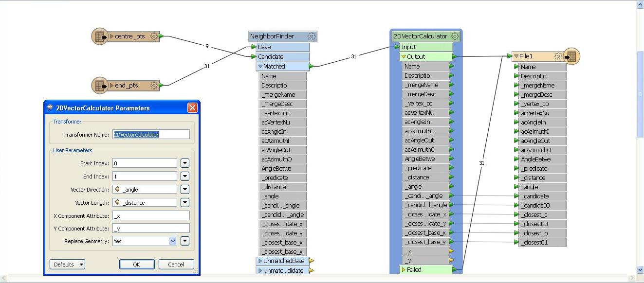Viewport: 644px width, 283px height.
Task: Click the X Component Attribute text field
Action: click(x=151, y=215)
